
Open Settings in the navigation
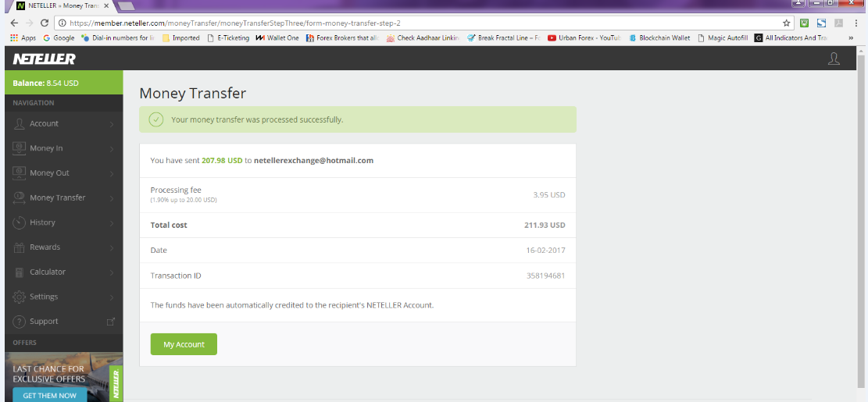tap(63, 297)
